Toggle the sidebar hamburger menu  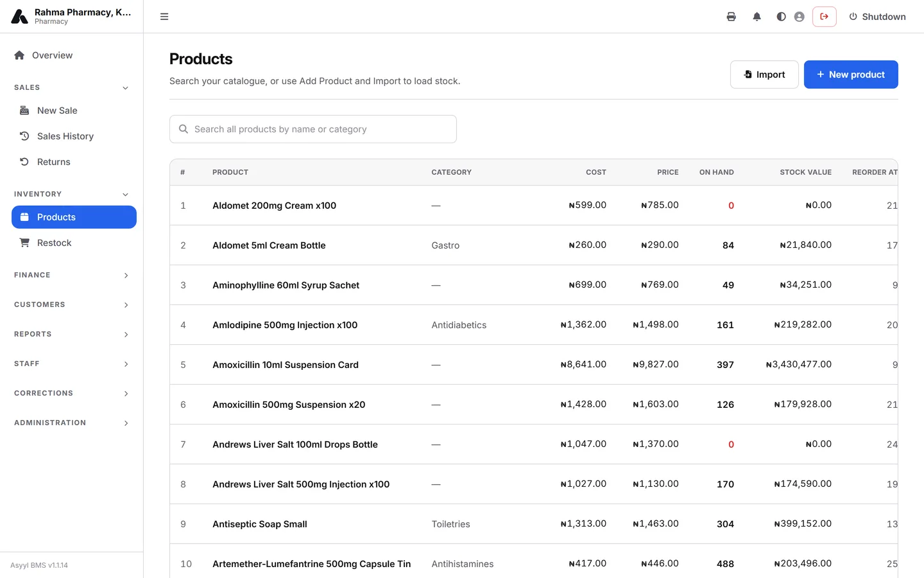(164, 17)
